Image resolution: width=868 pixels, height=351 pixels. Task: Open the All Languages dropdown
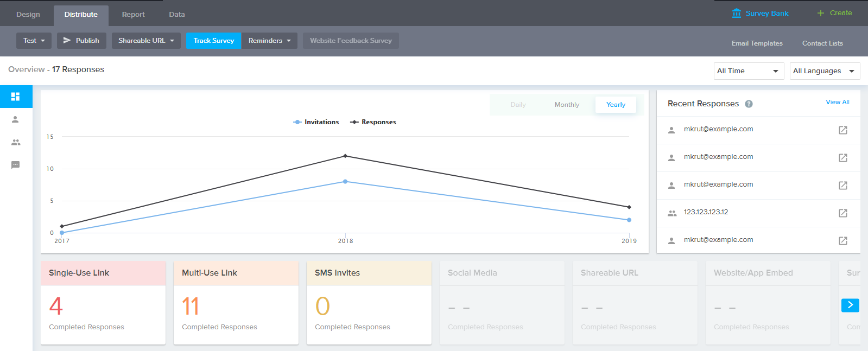pyautogui.click(x=825, y=71)
